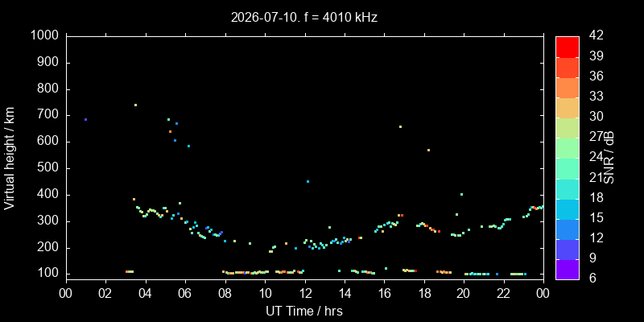Screen dimensions: 644x322
Task: Click the cyan 15-18 dB colorbar segment
Action: [x=568, y=208]
